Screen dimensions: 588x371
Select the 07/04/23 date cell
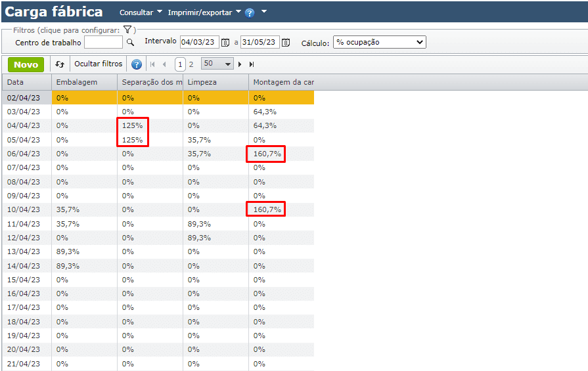point(27,167)
